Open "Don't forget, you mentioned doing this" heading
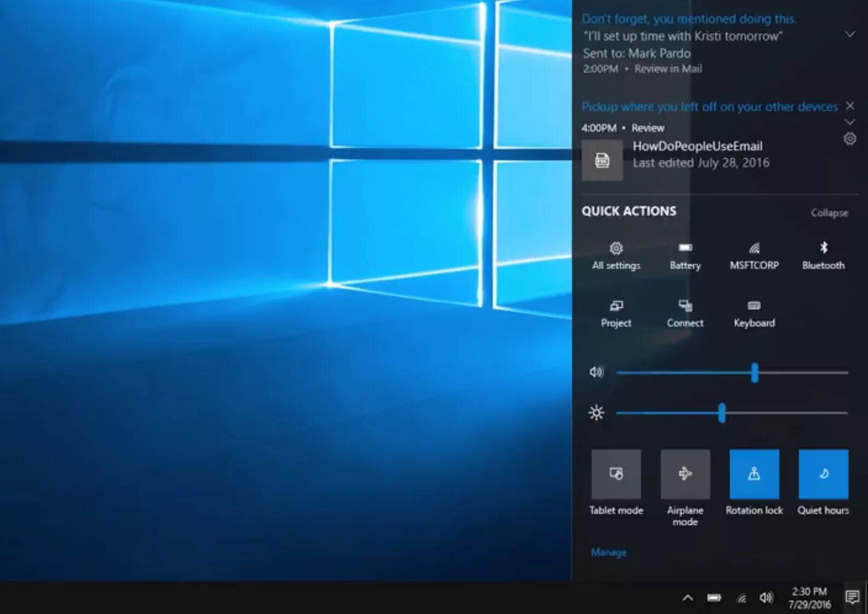Screen dimensions: 868x614 689,19
